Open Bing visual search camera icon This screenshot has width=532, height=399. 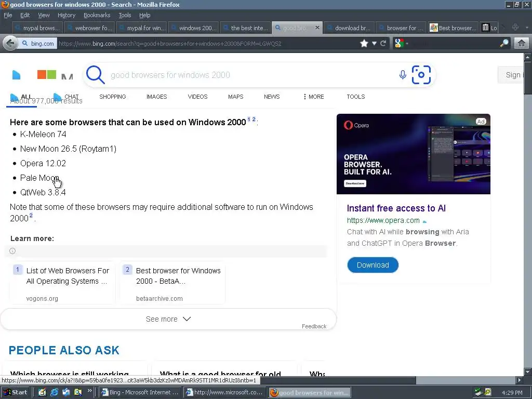pos(421,75)
